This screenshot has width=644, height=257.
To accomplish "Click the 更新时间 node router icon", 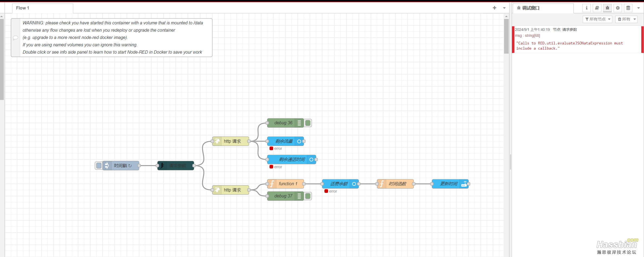I will tap(464, 184).
